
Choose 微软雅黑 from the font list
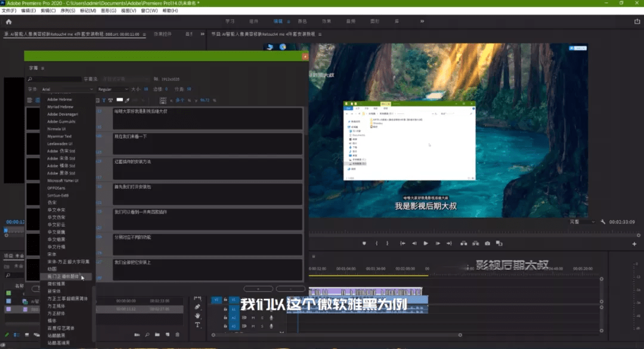57,283
